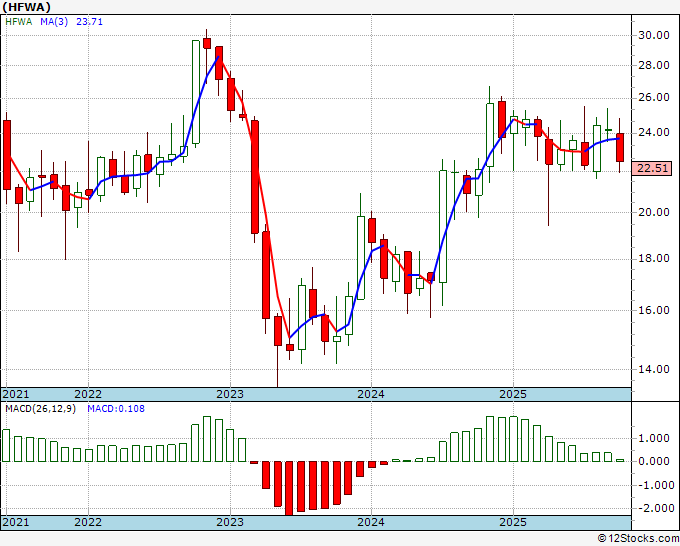The width and height of the screenshot is (680, 546).
Task: Click the (HFWA) chart title
Action: [26, 7]
